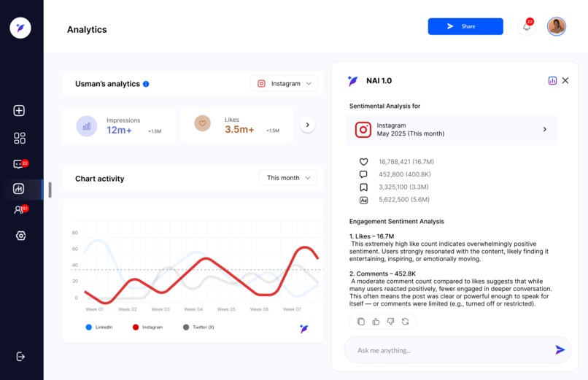Open the create new plus icon
This screenshot has height=380, width=588.
click(x=19, y=111)
